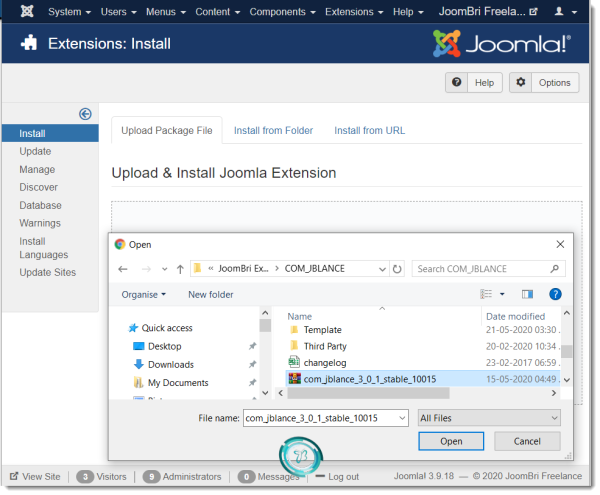Open the File name combo dropdown

pyautogui.click(x=402, y=418)
